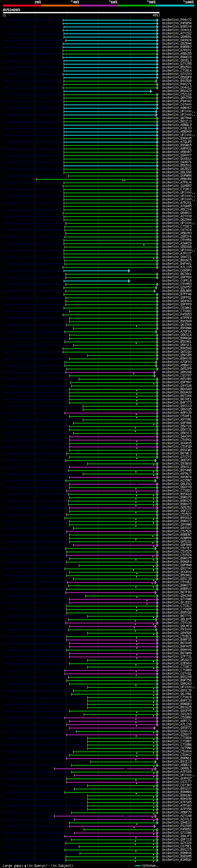197x868 pixels.
Task: Click the purple alignment bar for UniRef100_A2YIA8
Action: (x=105, y=817)
